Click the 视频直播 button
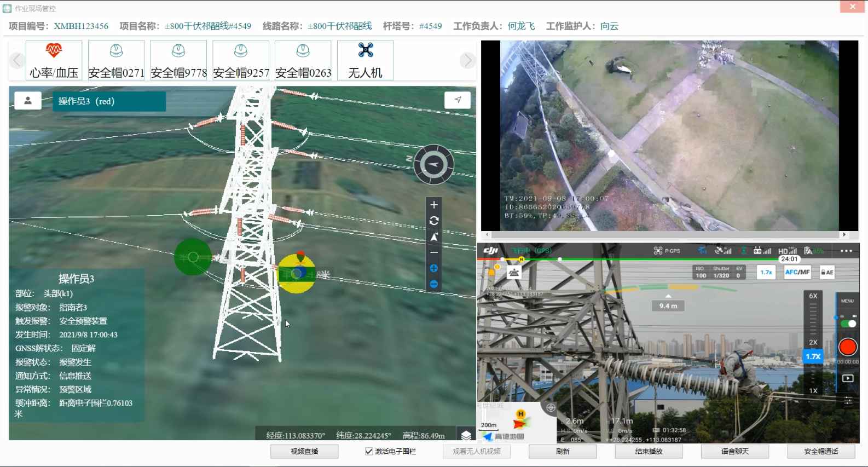 (x=304, y=452)
